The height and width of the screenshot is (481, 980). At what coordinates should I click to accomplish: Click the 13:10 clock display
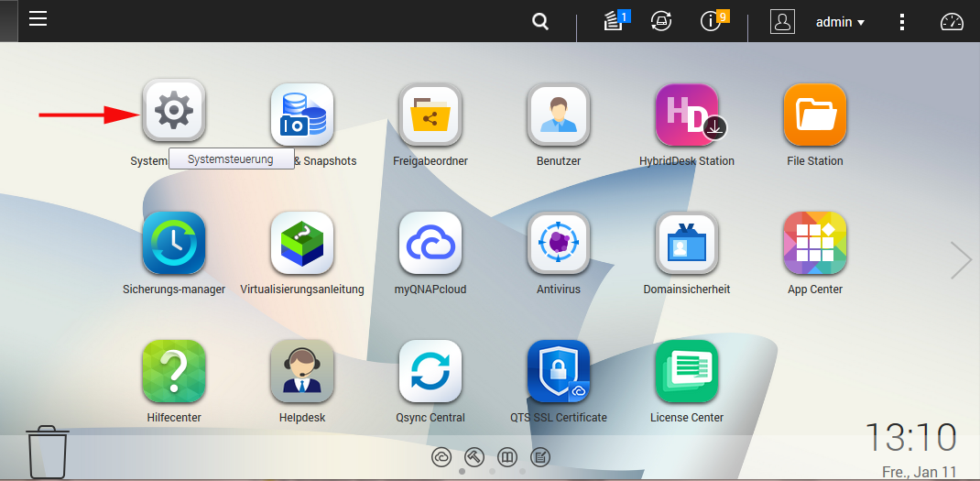(x=910, y=437)
